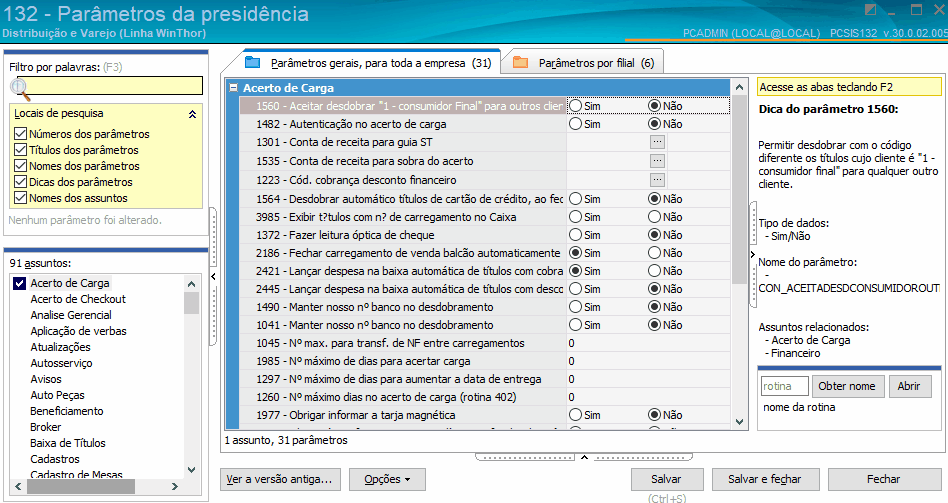Select Sim for parameter 1564

576,199
